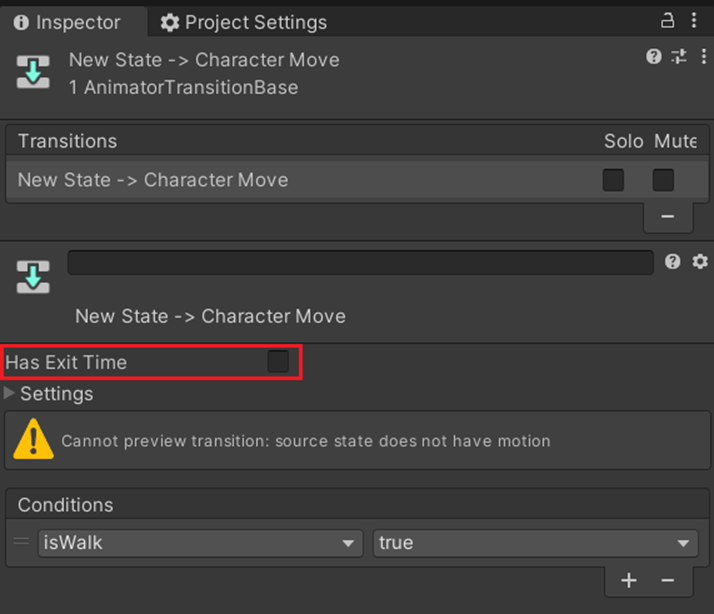Image resolution: width=714 pixels, height=614 pixels.
Task: Grab the drag handle of the isWalk condition
Action: [21, 541]
